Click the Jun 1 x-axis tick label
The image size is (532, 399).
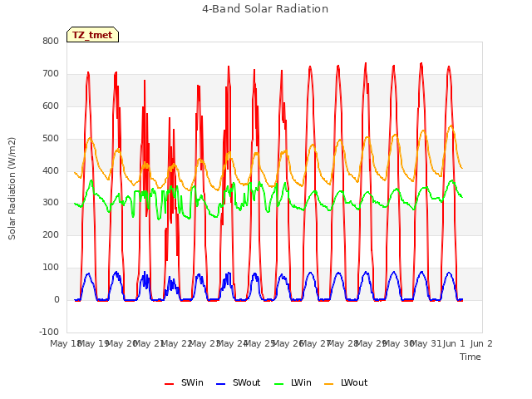454,343
